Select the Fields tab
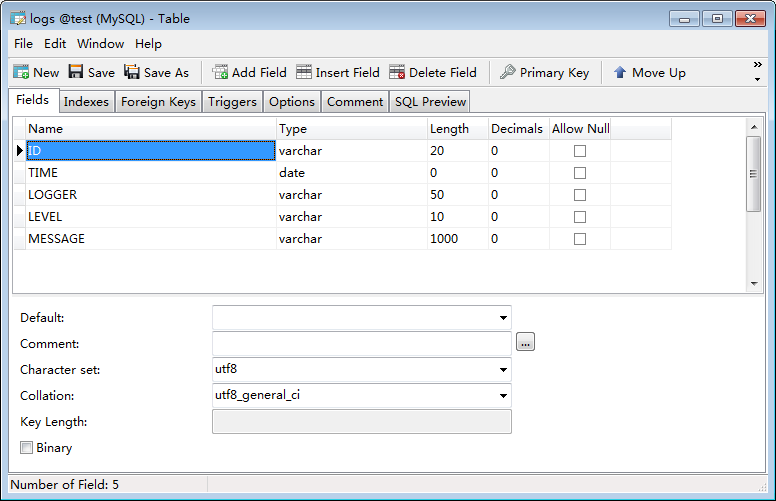 33,100
